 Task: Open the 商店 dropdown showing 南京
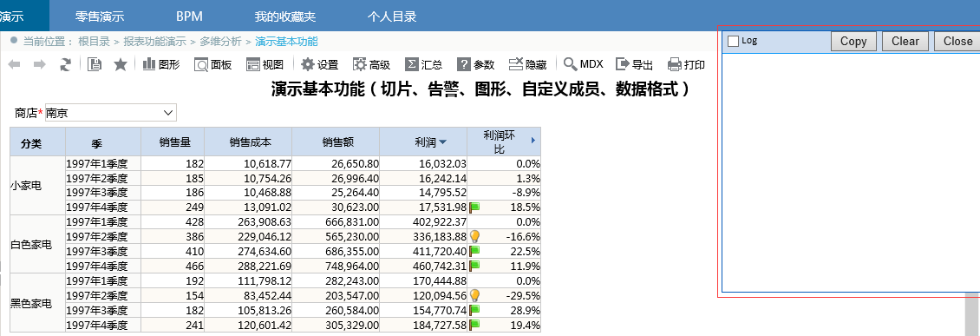(x=111, y=113)
